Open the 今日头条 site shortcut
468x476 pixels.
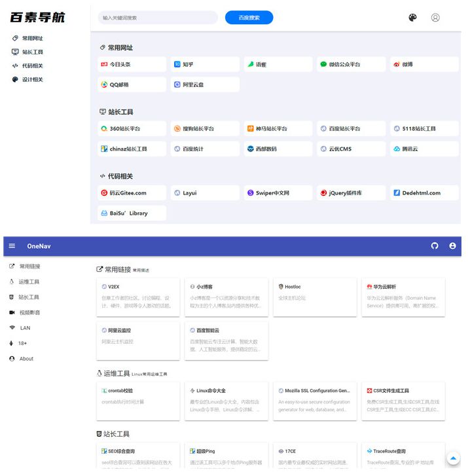coord(131,65)
